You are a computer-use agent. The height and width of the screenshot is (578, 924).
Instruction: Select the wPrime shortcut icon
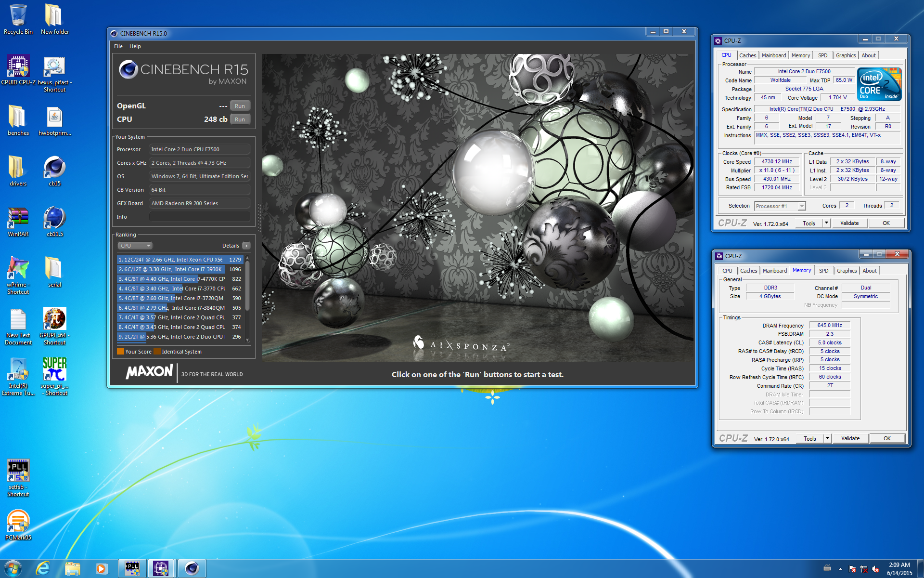(x=18, y=276)
